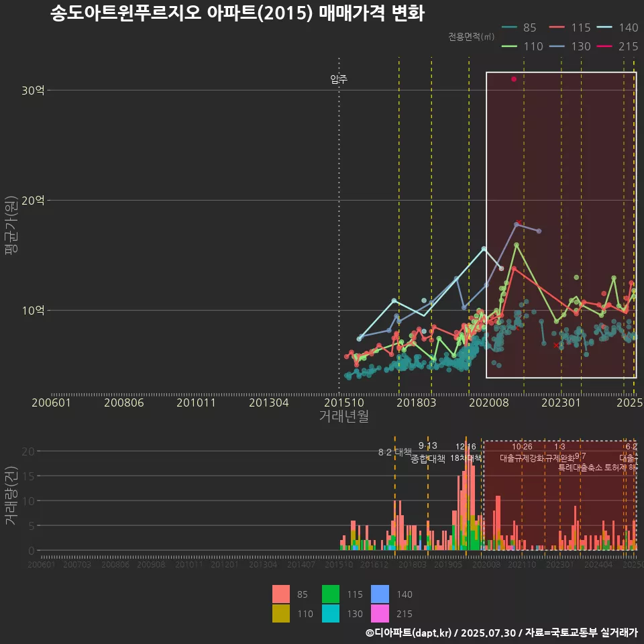This screenshot has height=644, width=644.
Task: Click the 115 line legend entry at top
Action: 570,28
